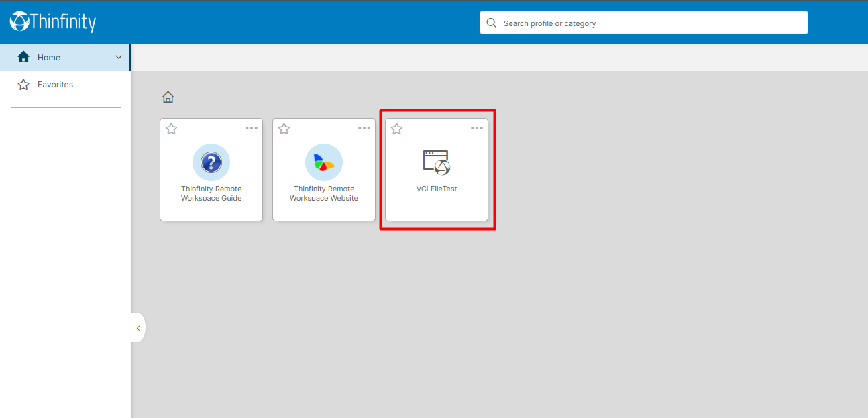Open options menu on Workspace Guide card
The width and height of the screenshot is (868, 418).
(x=252, y=128)
